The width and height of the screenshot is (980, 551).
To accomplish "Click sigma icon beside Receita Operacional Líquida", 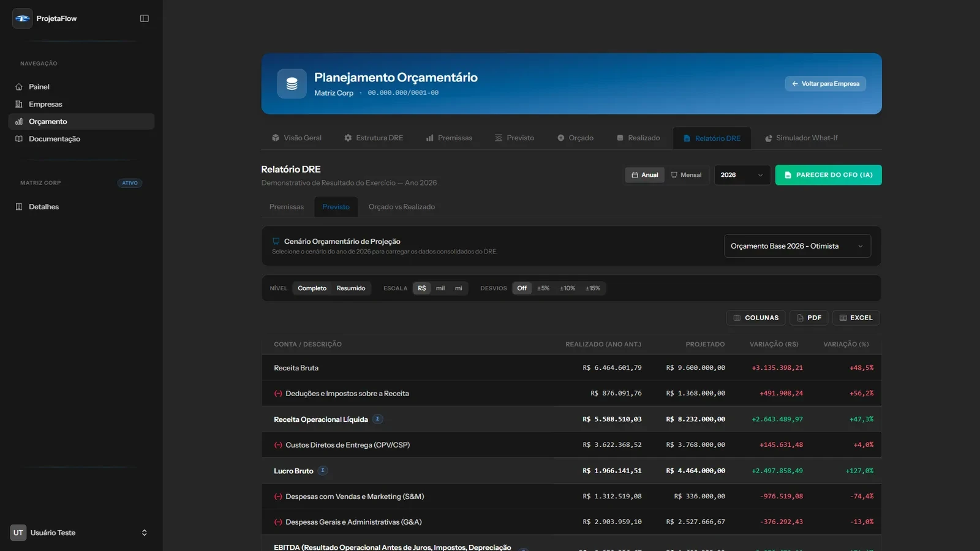I will [378, 419].
